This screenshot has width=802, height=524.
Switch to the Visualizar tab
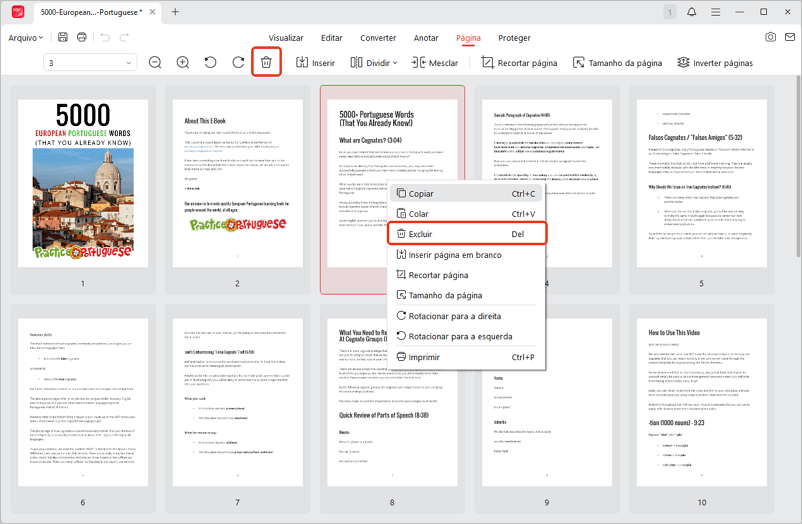286,38
